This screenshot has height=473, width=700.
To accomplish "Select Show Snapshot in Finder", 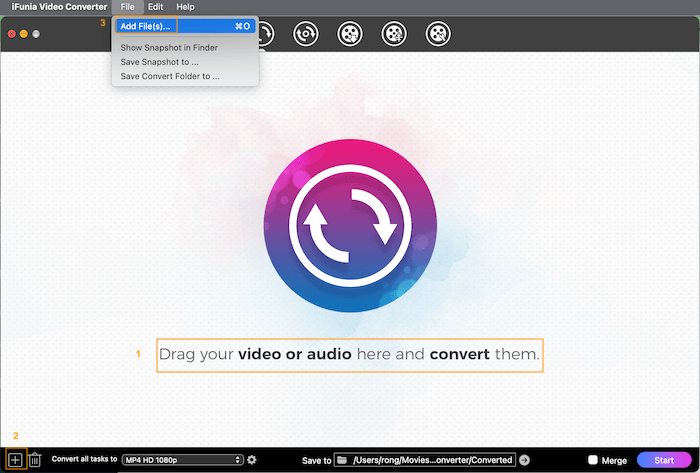I will click(x=169, y=47).
